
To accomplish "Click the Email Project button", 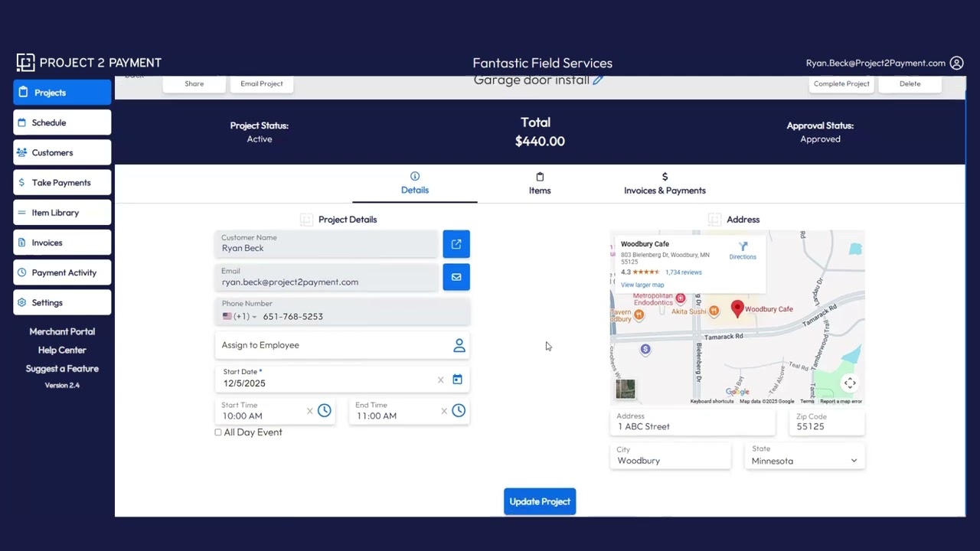I will tap(262, 83).
